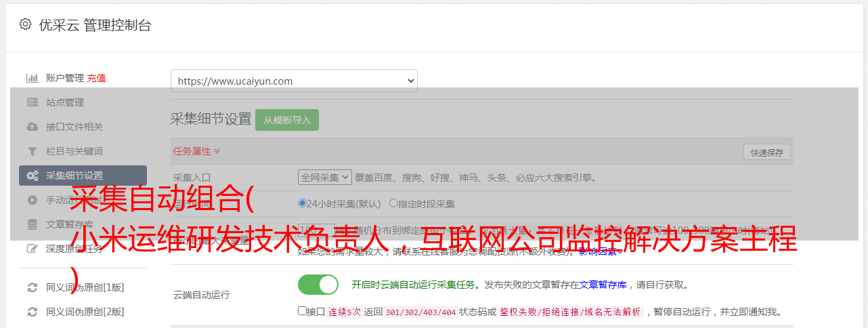Click the red 充值 link
This screenshot has width=868, height=328.
pyautogui.click(x=96, y=78)
